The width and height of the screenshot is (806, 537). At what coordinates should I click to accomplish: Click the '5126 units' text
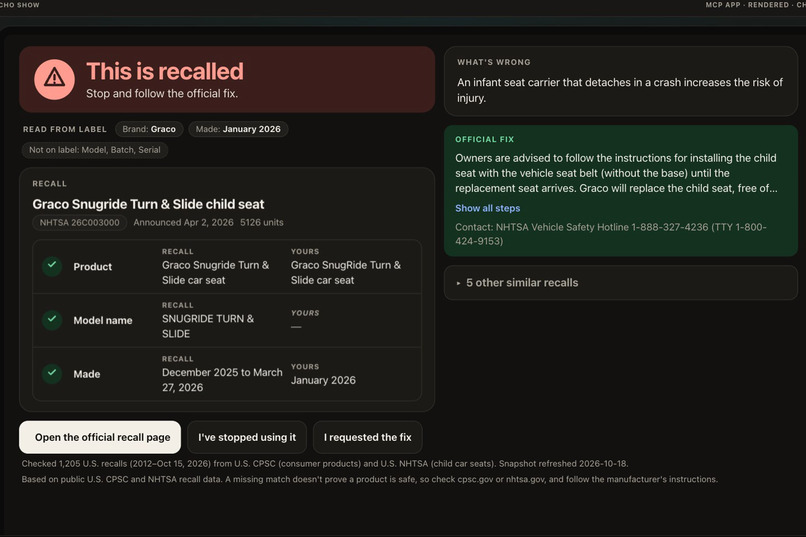(x=262, y=223)
